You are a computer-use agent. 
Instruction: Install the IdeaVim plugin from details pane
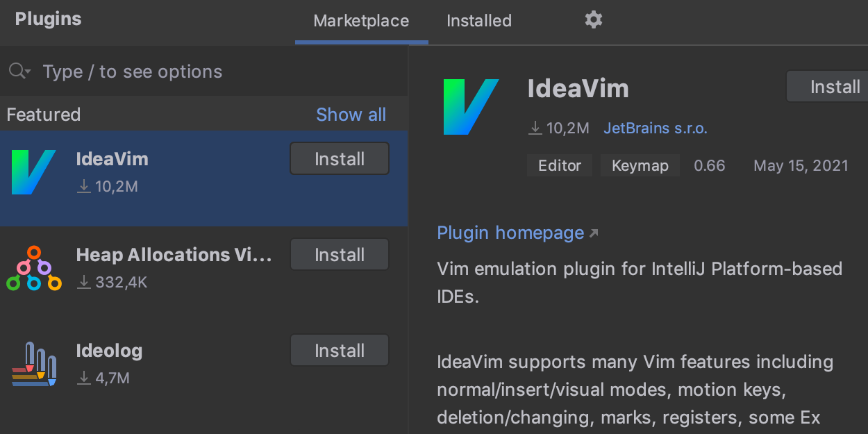click(835, 86)
